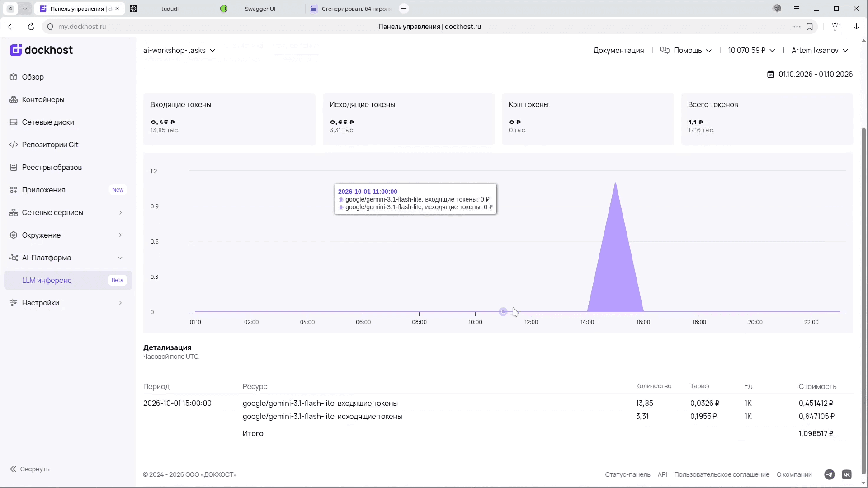Open the О компании link
868x488 pixels.
794,474
